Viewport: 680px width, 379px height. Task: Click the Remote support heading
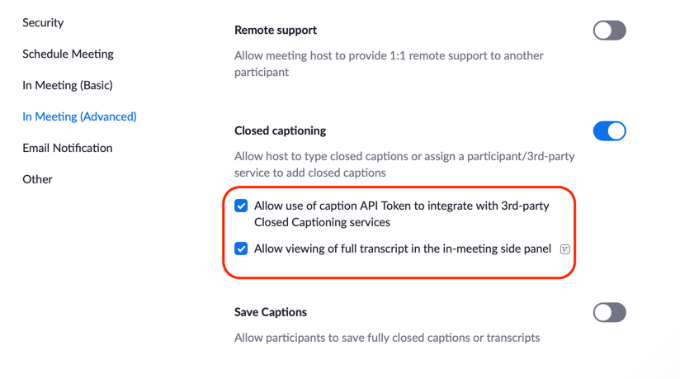(x=275, y=30)
